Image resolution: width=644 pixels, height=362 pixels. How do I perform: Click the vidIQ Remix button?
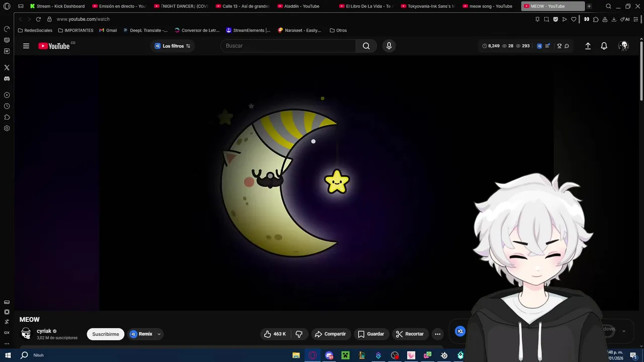[141, 334]
